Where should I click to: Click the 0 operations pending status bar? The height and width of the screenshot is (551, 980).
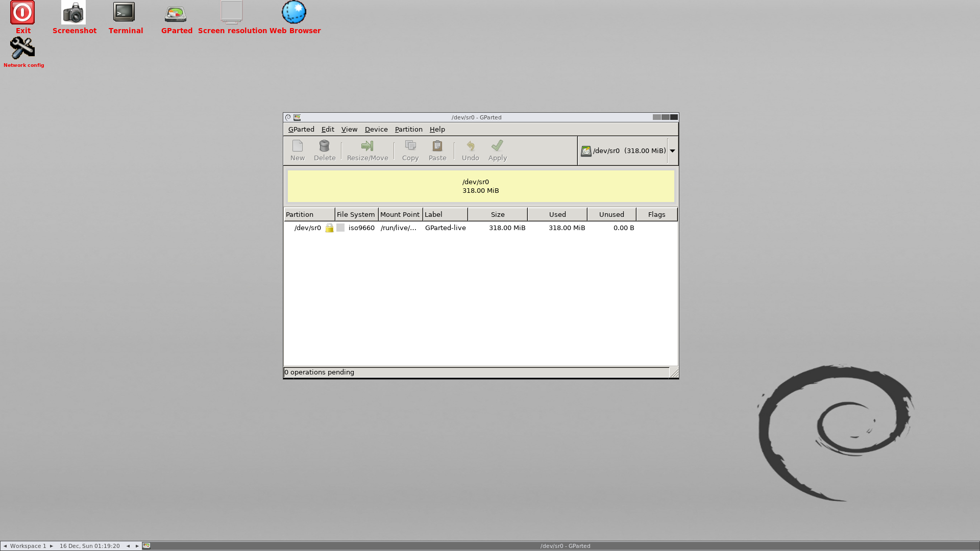point(477,372)
